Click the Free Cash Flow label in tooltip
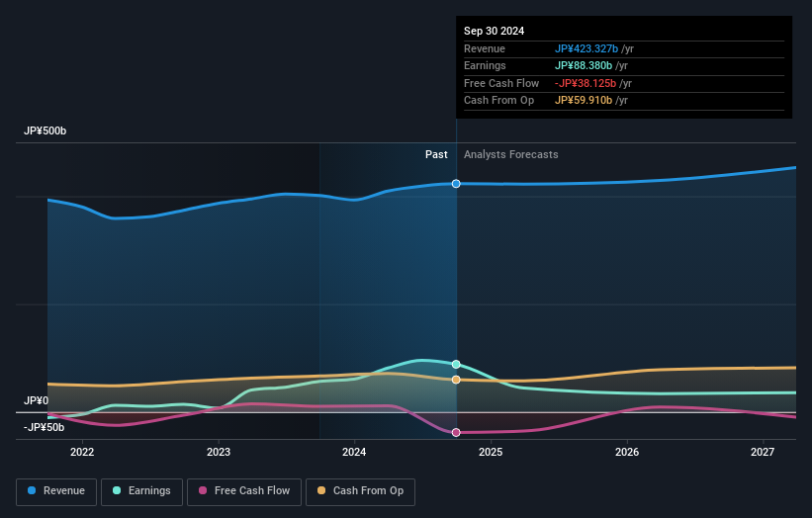 tap(501, 83)
